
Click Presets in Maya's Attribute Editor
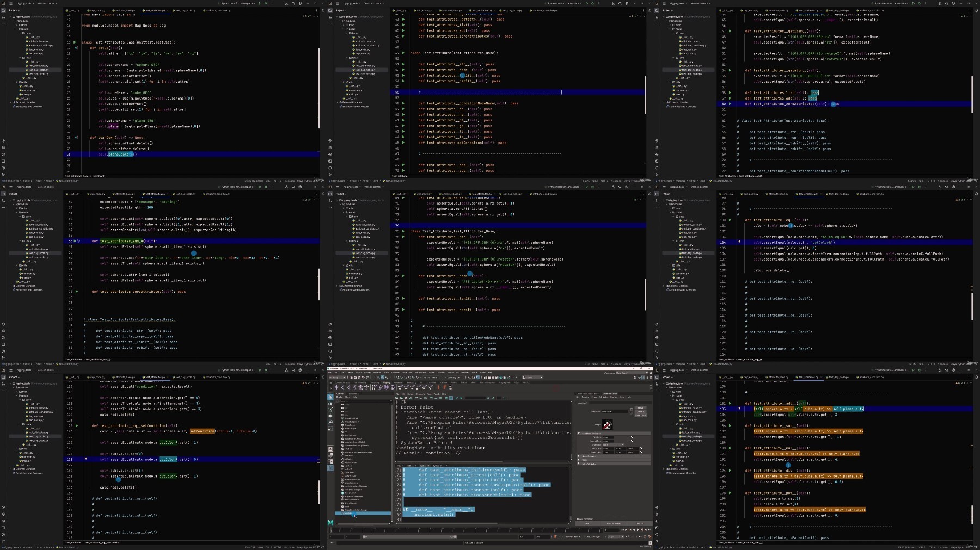(x=640, y=411)
